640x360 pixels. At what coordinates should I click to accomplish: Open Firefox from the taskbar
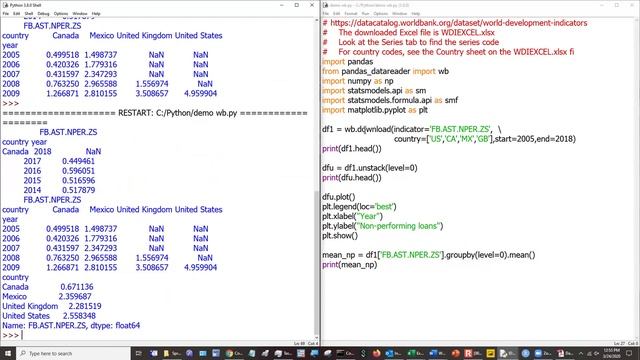tap(376, 353)
